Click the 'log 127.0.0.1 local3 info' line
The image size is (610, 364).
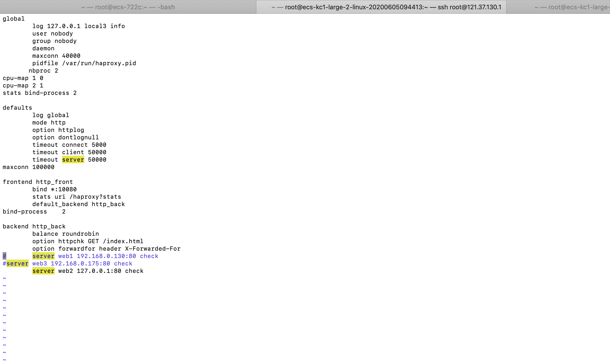point(78,26)
